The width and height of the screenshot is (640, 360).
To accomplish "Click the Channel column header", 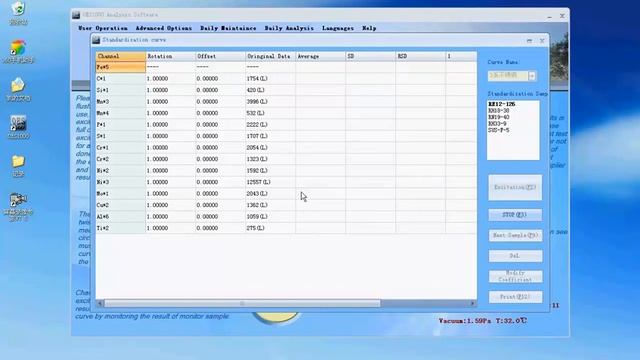I will (x=121, y=56).
